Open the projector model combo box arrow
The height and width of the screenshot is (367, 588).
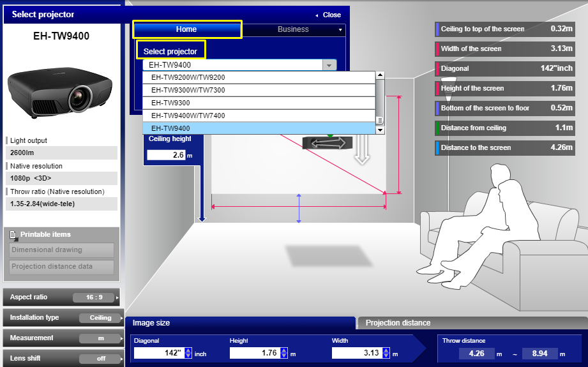(x=329, y=65)
